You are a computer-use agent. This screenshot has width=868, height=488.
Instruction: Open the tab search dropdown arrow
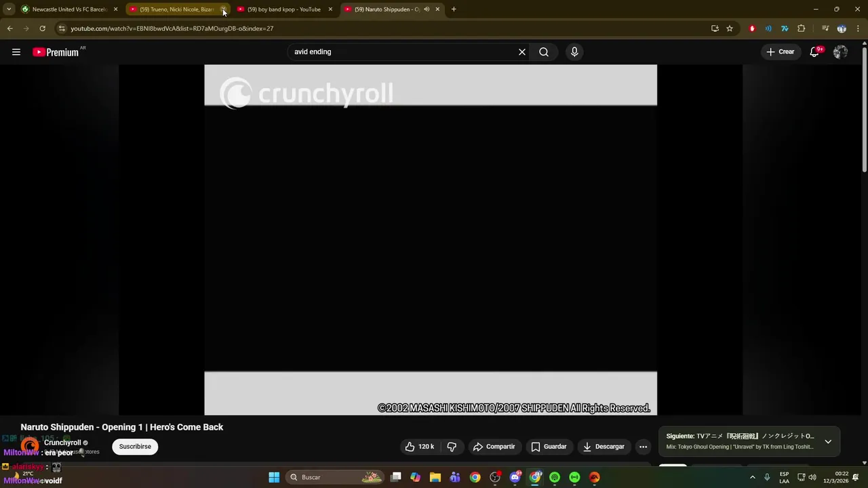click(x=9, y=9)
